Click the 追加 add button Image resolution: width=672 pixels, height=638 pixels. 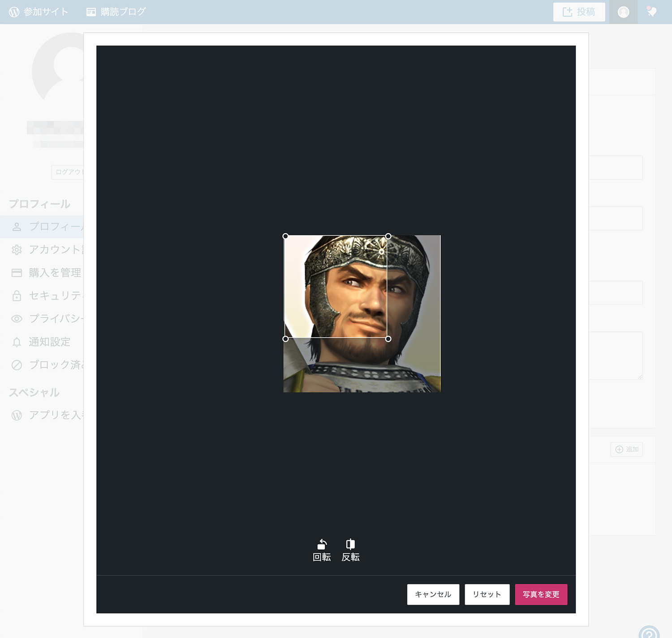coord(626,449)
